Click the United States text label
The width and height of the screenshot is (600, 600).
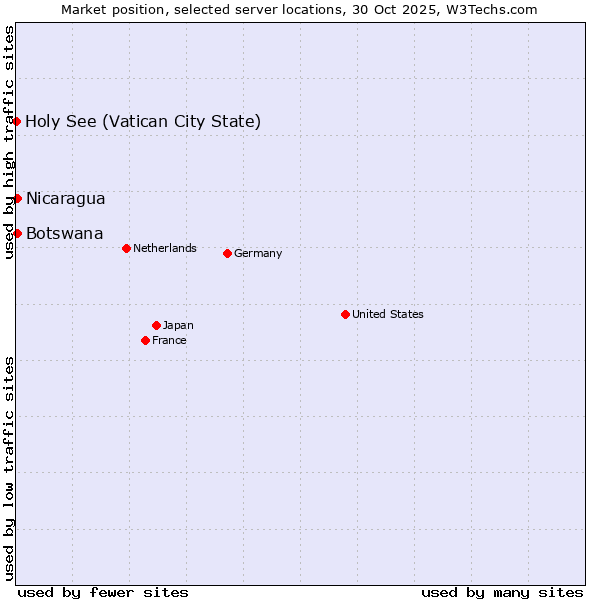point(387,314)
